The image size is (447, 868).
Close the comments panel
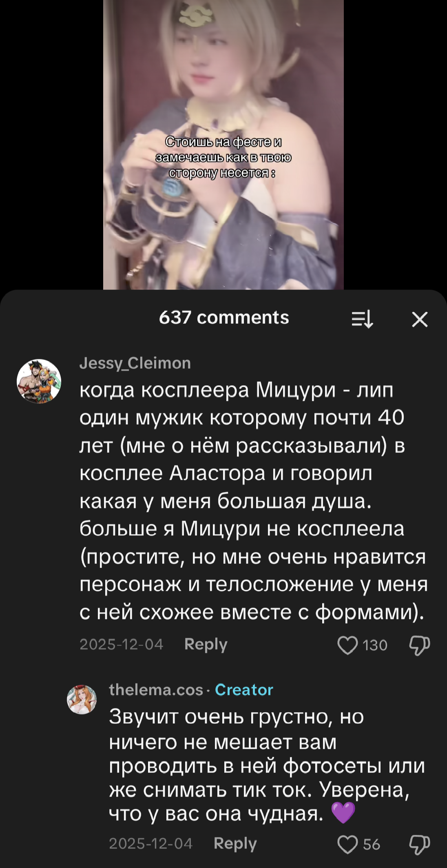point(420,319)
